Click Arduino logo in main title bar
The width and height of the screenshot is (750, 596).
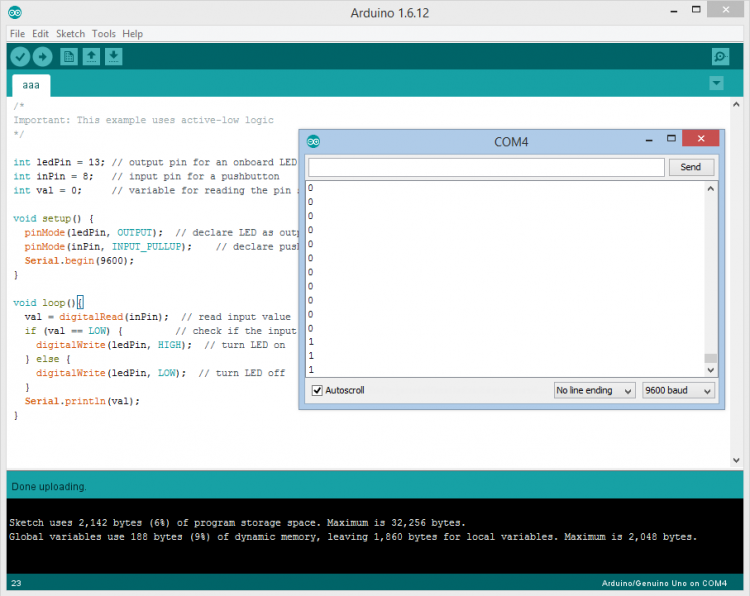13,11
